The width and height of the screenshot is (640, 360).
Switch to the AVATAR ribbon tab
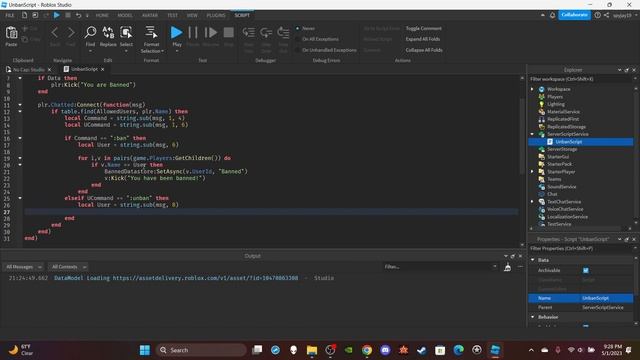[150, 15]
